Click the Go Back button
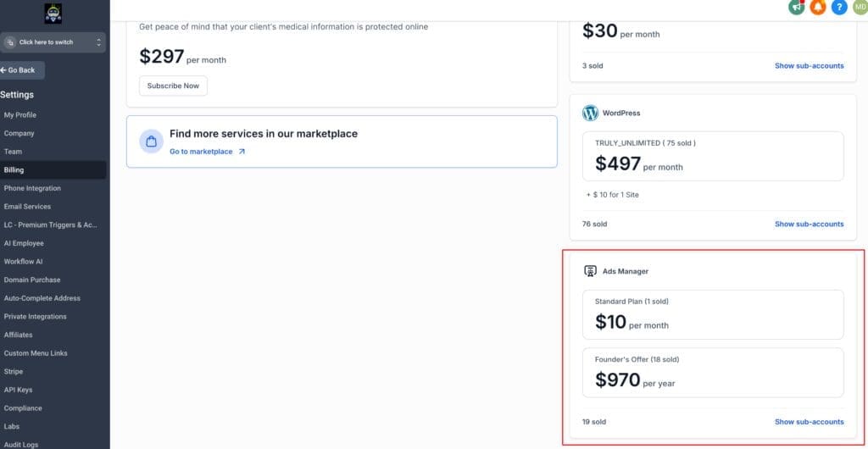The height and width of the screenshot is (449, 868). 22,70
